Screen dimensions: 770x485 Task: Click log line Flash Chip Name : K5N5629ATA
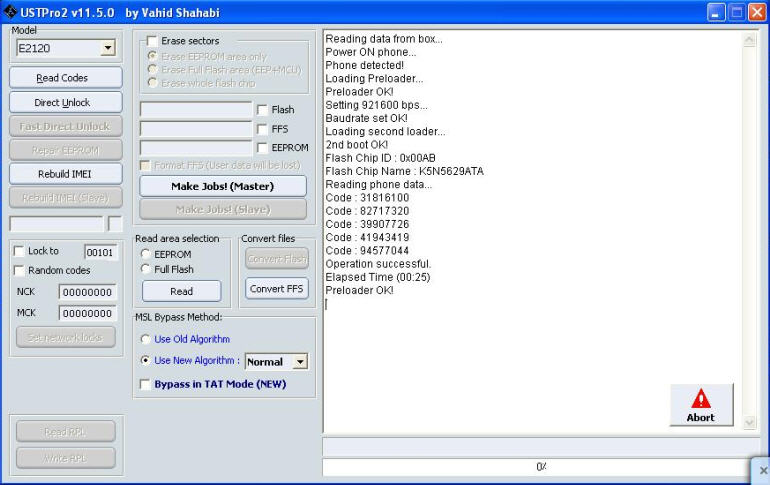[405, 171]
